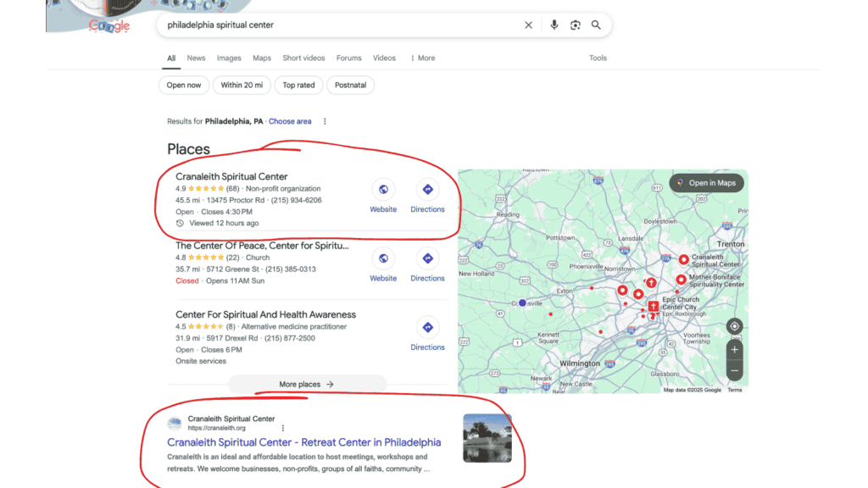Viewport: 868px width, 488px height.
Task: Click the Google logo
Action: [x=109, y=25]
